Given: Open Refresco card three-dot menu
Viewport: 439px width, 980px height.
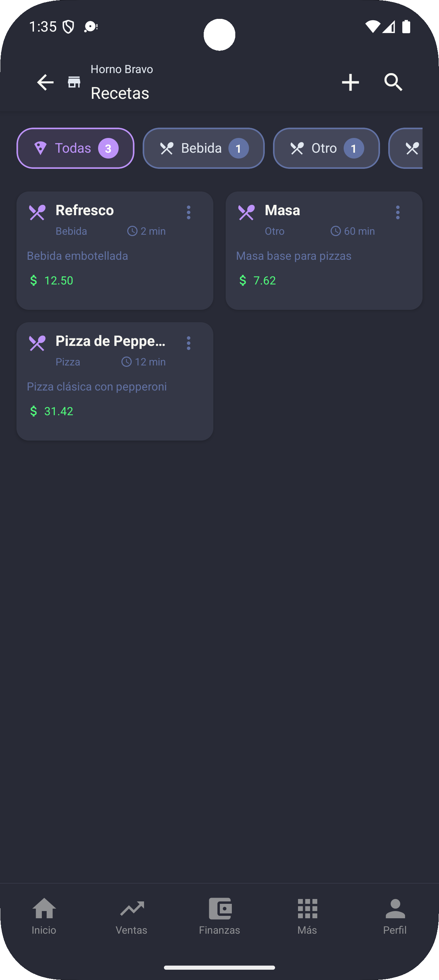Looking at the screenshot, I should 189,212.
